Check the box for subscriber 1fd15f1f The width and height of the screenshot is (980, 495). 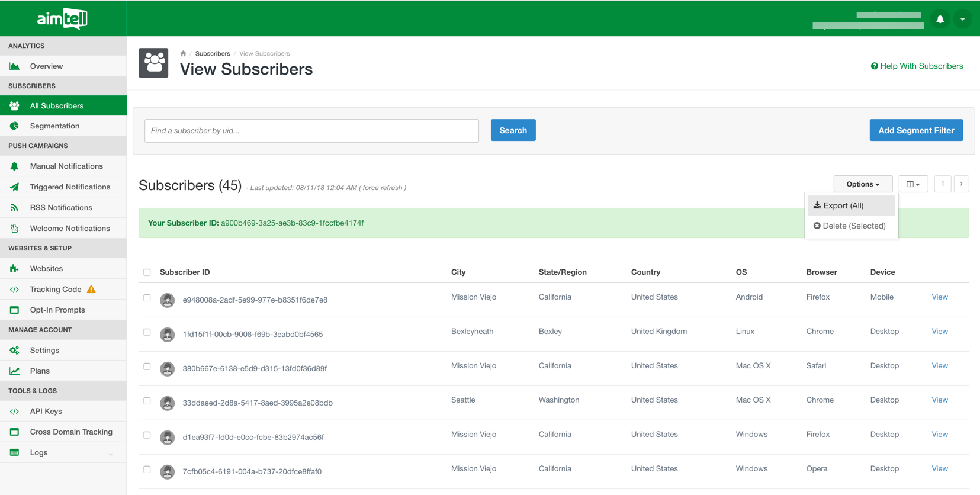pos(147,332)
